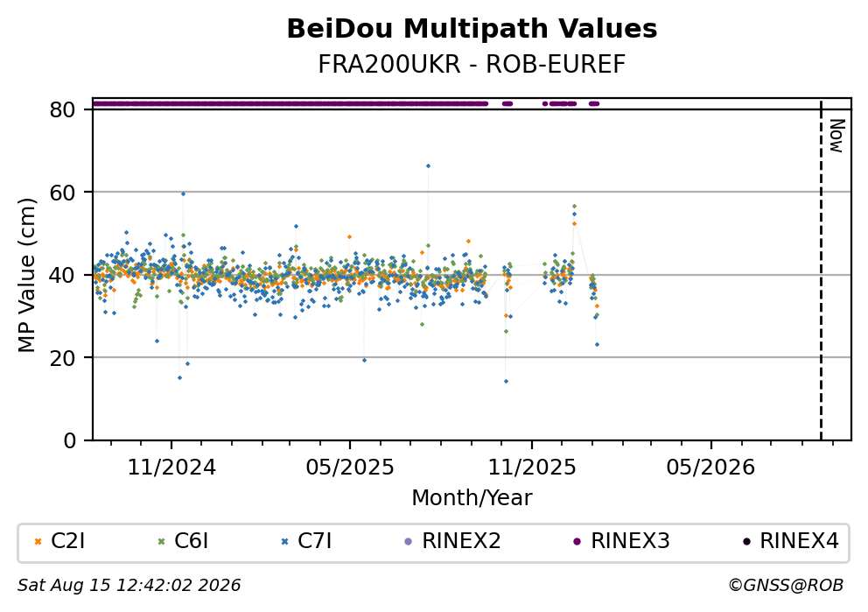
Task: Click the 05/2025 x-axis tick label
Action: [x=350, y=468]
